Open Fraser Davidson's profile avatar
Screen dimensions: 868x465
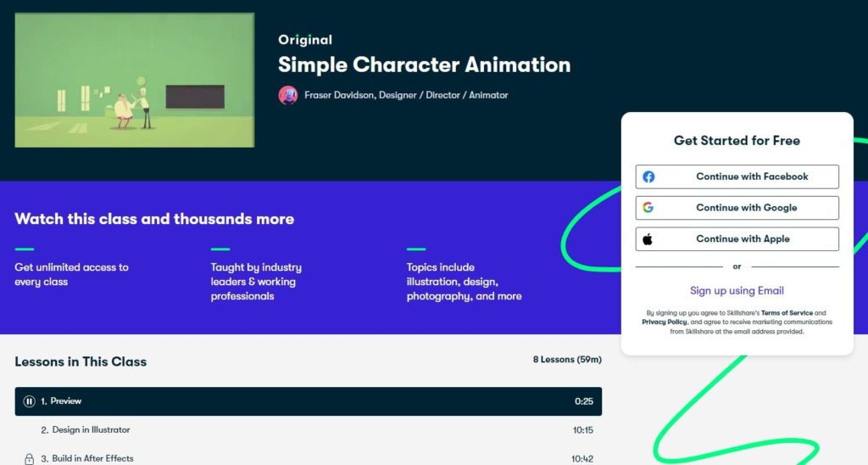tap(288, 95)
